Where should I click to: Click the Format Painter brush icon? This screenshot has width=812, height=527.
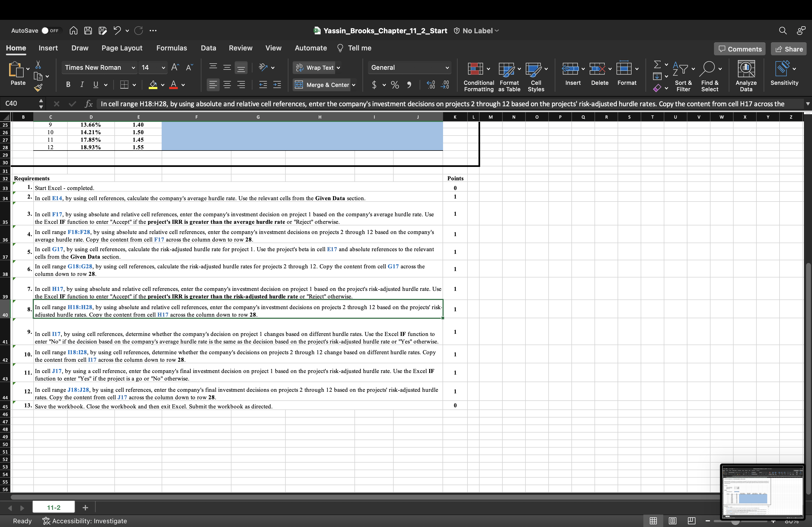pyautogui.click(x=38, y=88)
